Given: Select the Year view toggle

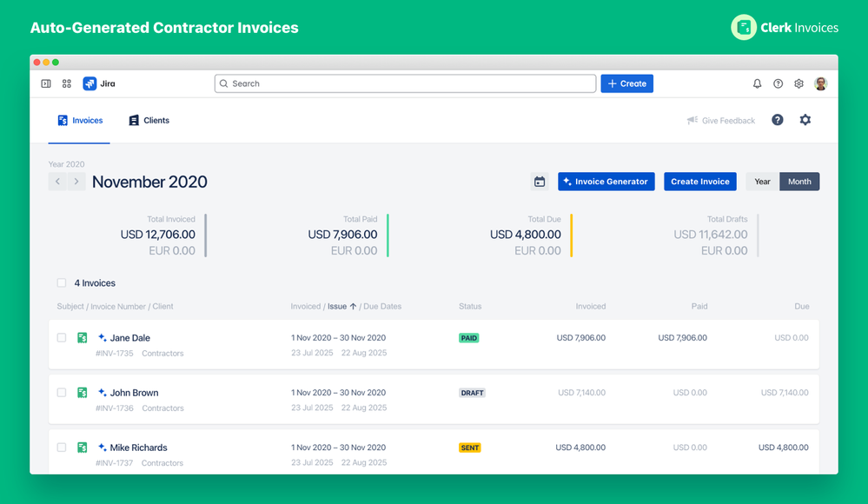Looking at the screenshot, I should (761, 181).
